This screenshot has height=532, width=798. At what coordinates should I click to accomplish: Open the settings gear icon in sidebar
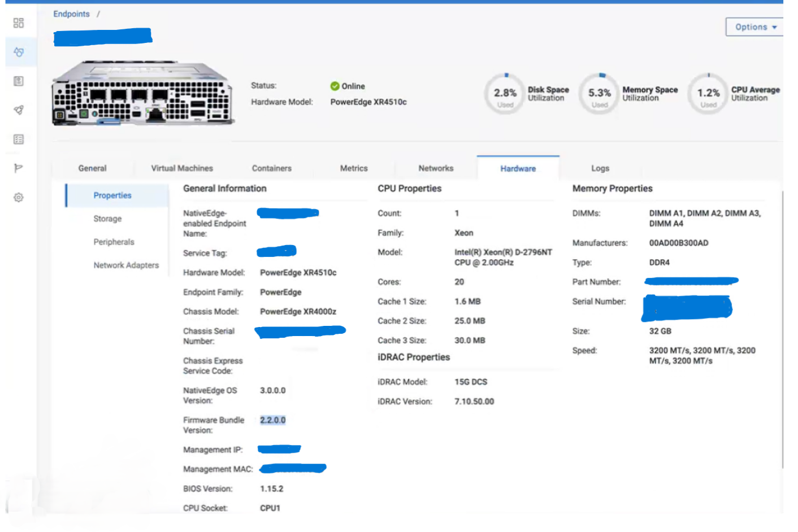point(19,198)
